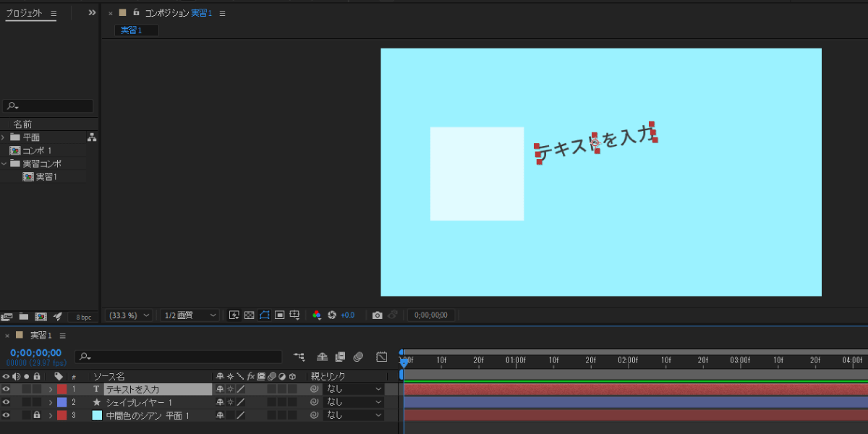Viewport: 868px width, 434px height.
Task: Enable motion blur for the timeline
Action: coord(357,357)
